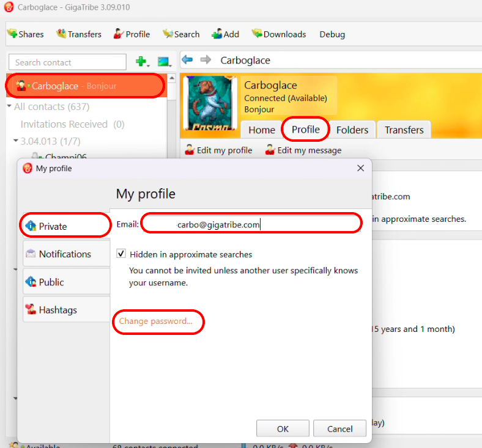
Task: Open the contact view dropdown
Action: (x=164, y=62)
